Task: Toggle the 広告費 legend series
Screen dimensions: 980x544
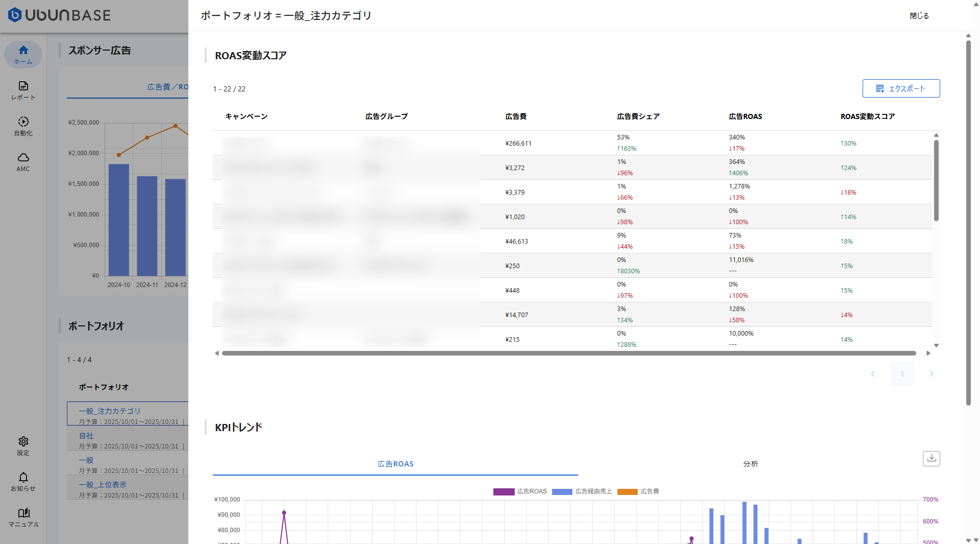Action: [638, 491]
